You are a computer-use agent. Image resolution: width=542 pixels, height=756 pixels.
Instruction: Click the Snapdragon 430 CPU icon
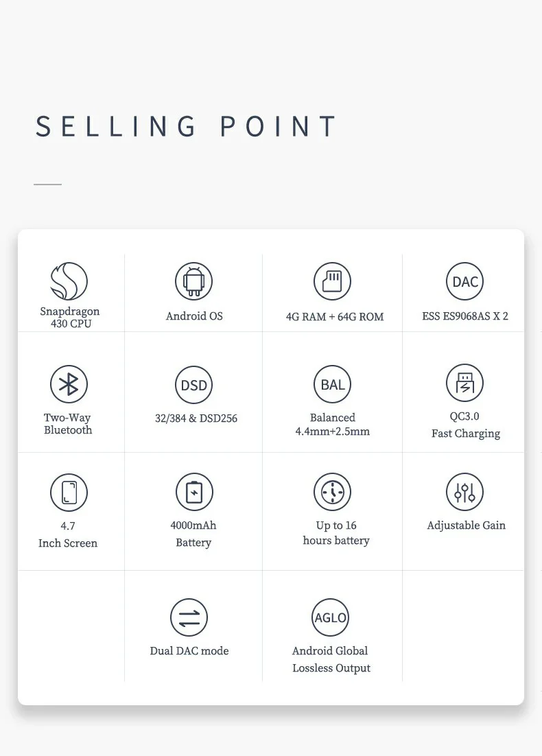click(69, 281)
